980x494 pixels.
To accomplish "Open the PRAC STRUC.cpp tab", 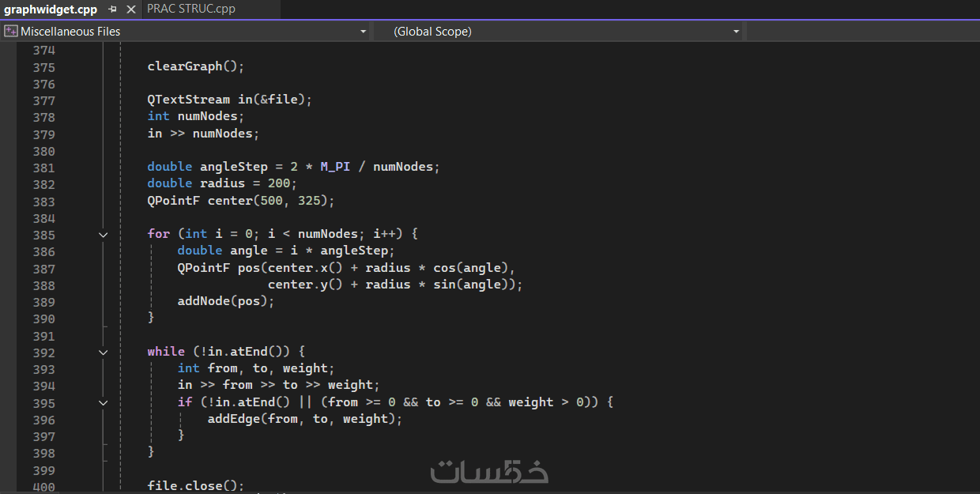I will point(191,9).
